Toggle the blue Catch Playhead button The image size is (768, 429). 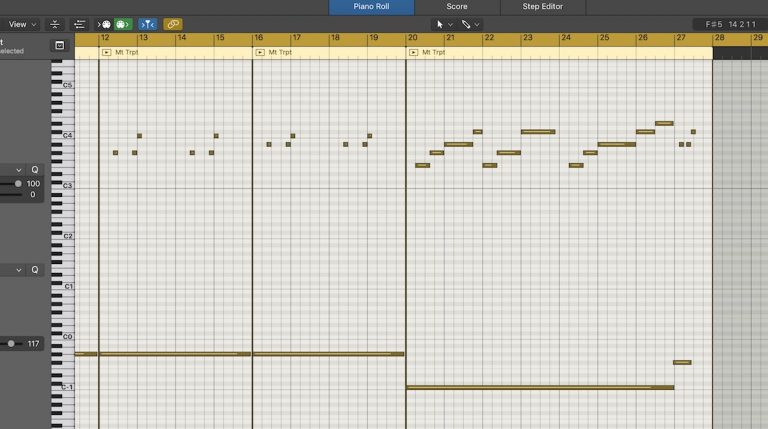coord(147,24)
